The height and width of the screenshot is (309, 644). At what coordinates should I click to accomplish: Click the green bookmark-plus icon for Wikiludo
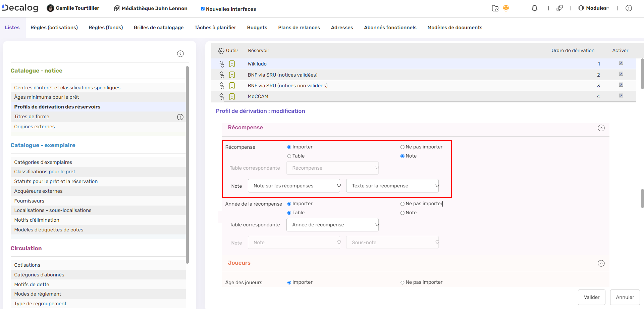point(232,64)
